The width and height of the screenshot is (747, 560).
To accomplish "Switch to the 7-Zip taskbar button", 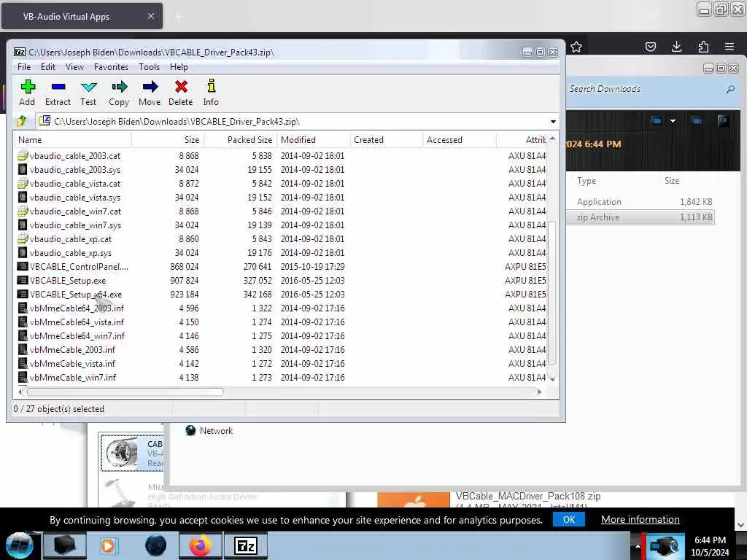I will pyautogui.click(x=246, y=545).
